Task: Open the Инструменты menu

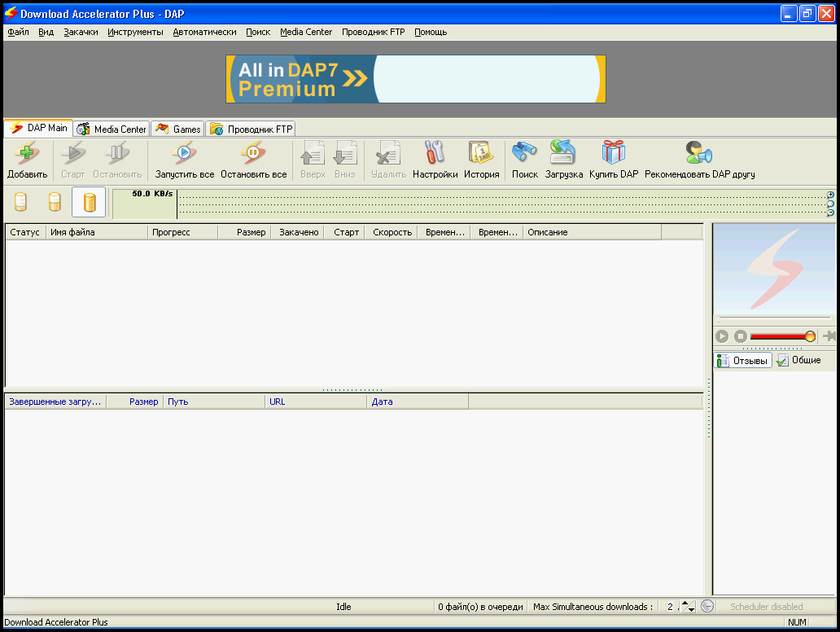Action: 135,32
